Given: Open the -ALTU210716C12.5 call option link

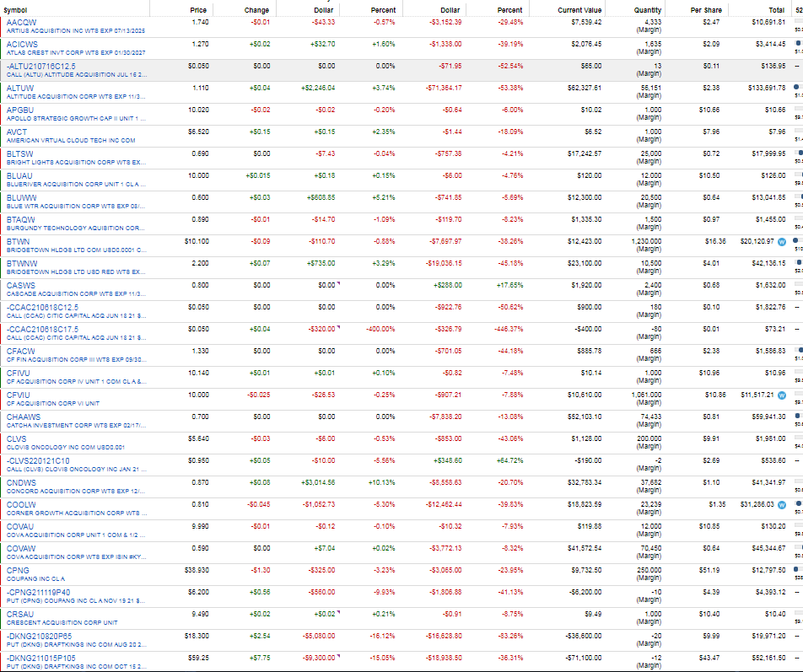Looking at the screenshot, I should (x=41, y=67).
